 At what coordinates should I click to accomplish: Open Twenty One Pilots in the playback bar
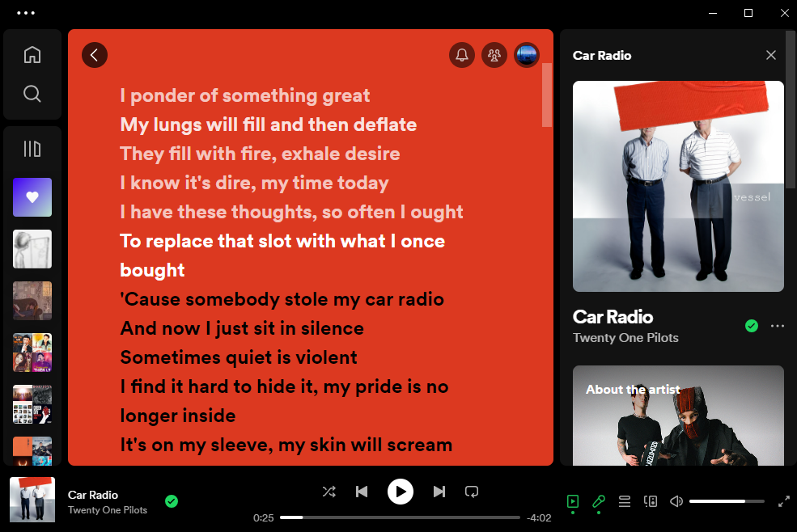point(108,510)
